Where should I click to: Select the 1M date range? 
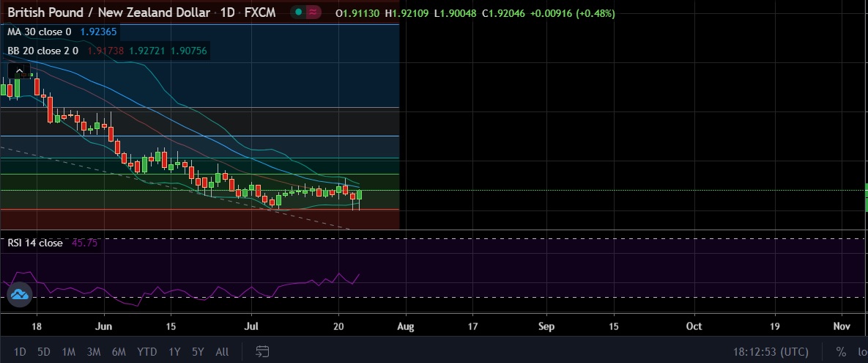(x=68, y=351)
